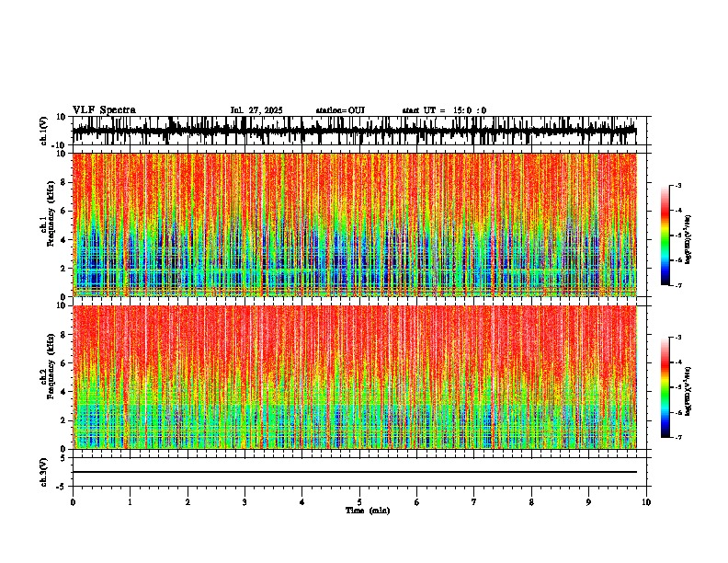Click the log(PSD) label beside ch.1 color scale
This screenshot has width=728, height=563.
(688, 239)
